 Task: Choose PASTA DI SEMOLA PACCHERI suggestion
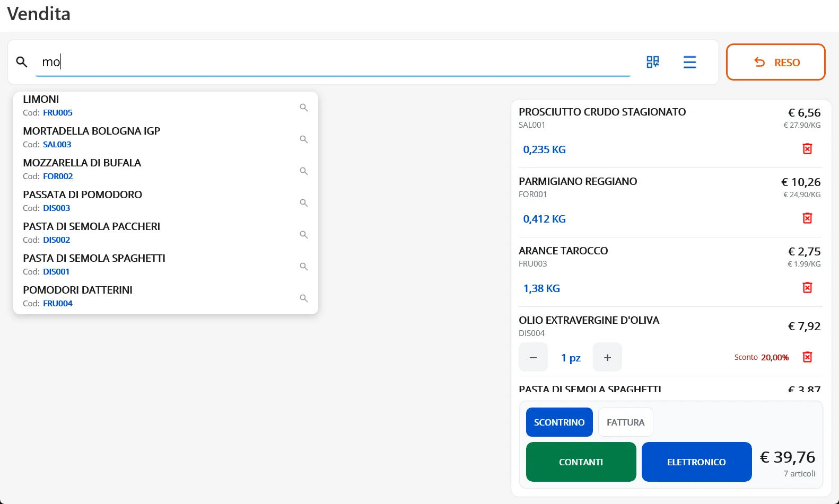click(165, 233)
